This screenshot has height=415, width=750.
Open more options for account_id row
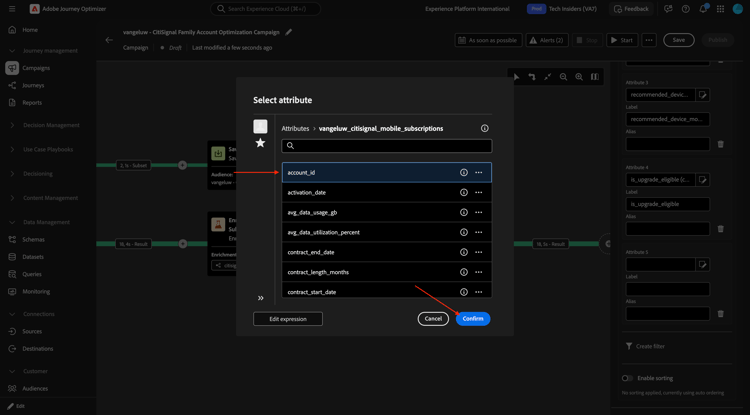tap(478, 172)
